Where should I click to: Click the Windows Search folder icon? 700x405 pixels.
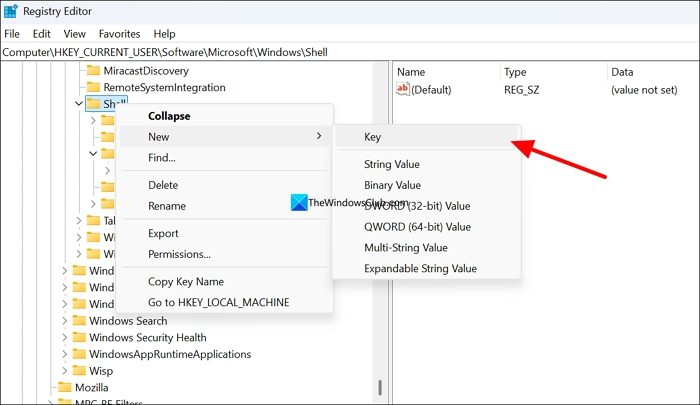click(78, 321)
